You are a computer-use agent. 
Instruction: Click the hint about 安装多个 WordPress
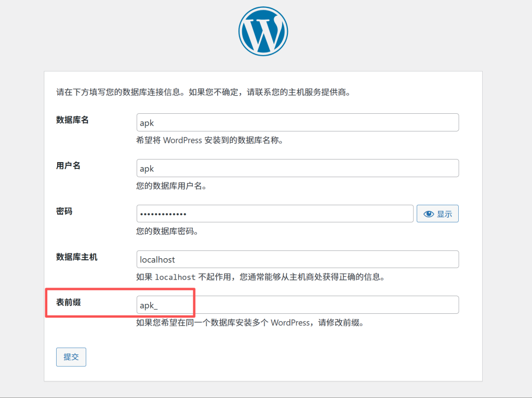coord(249,323)
